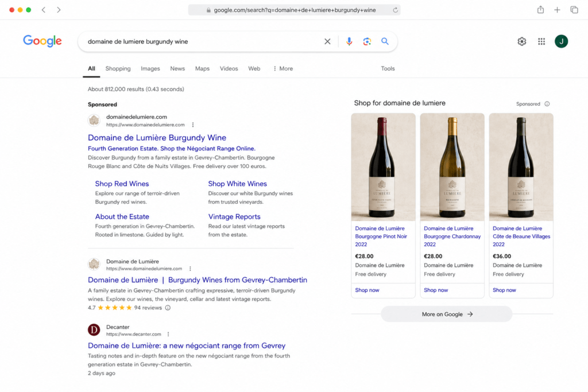Click the Safari share icon
The width and height of the screenshot is (588, 392).
click(540, 10)
